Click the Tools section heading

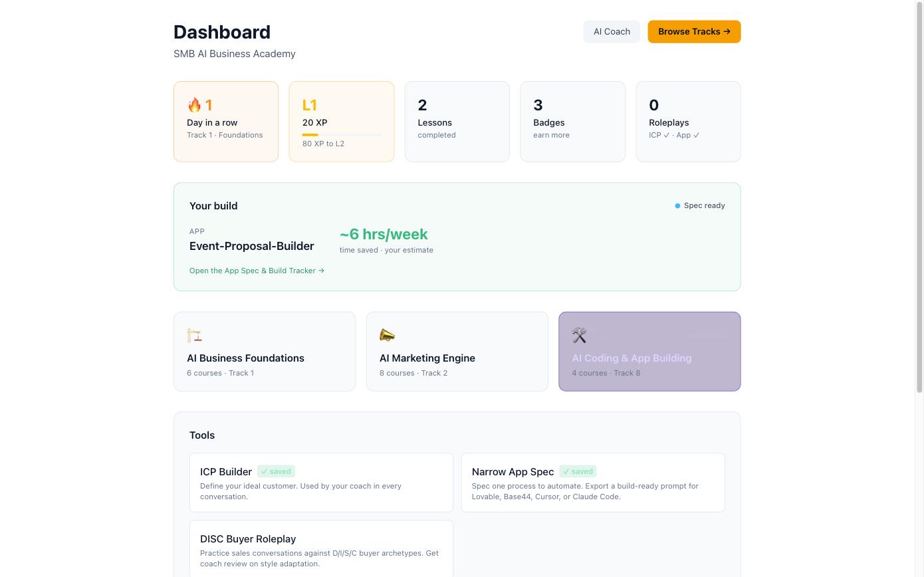[x=202, y=435]
